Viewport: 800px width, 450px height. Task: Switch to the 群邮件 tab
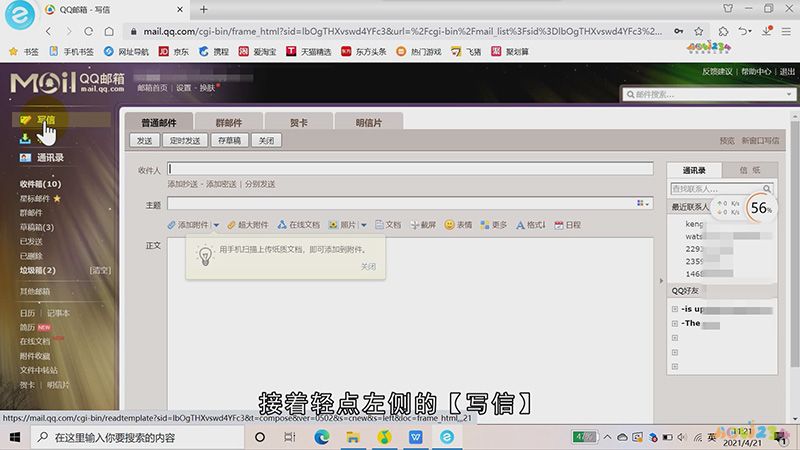pyautogui.click(x=229, y=122)
